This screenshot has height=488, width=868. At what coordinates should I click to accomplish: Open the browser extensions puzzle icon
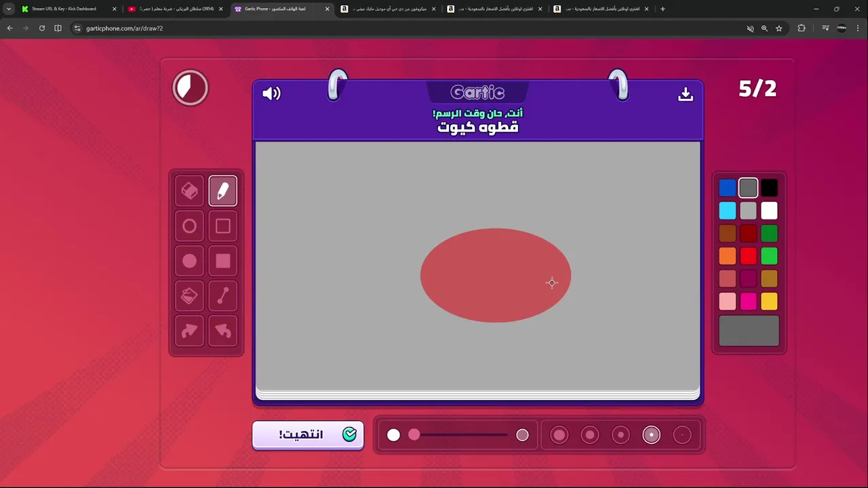(x=802, y=28)
